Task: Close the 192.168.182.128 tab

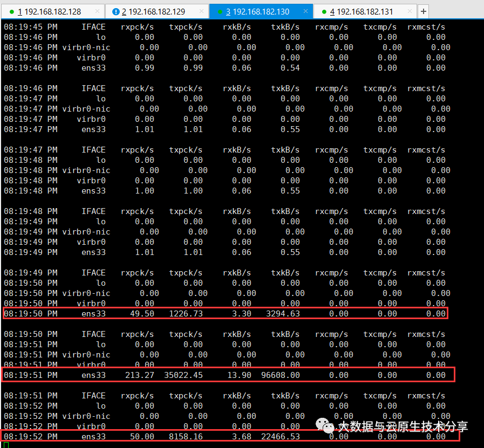Action: tap(97, 11)
